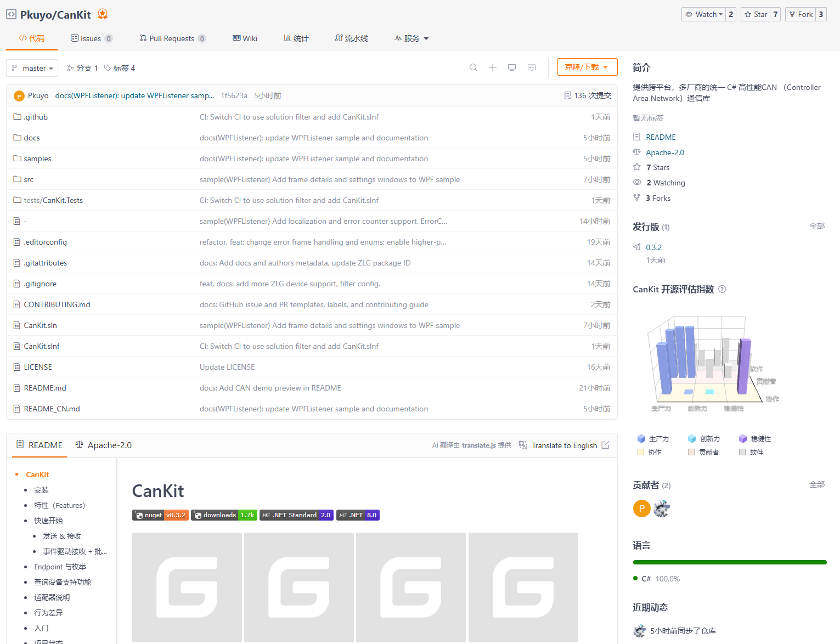Click the Pkuyo contributor avatar
Screen dimensions: 840x644
(641, 509)
